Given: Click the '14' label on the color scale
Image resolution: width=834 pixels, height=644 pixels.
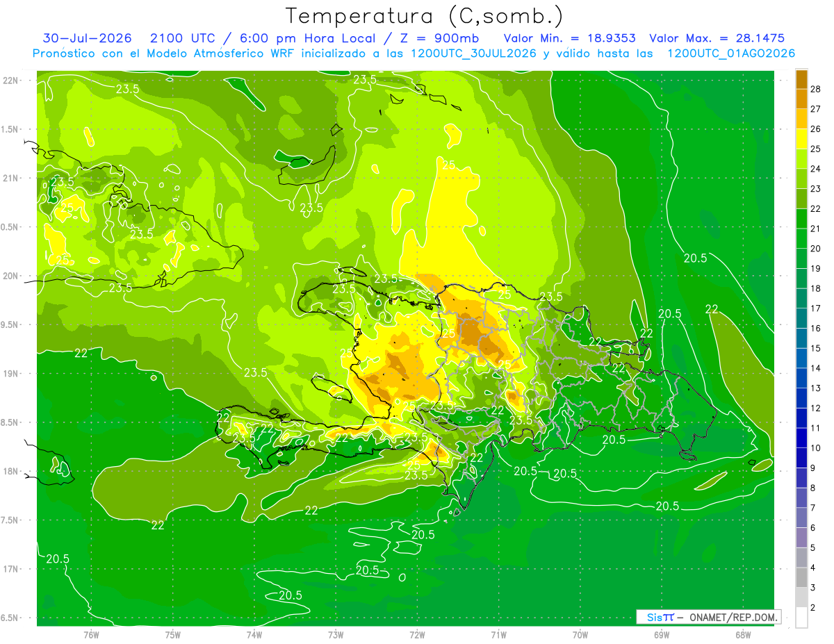Looking at the screenshot, I should (816, 368).
